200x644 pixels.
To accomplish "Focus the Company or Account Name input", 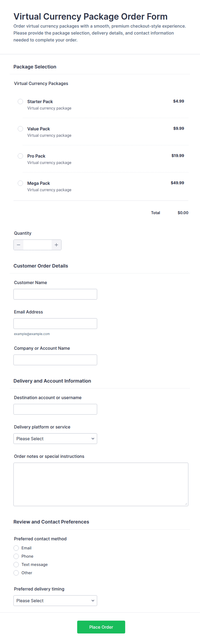I will pos(55,360).
